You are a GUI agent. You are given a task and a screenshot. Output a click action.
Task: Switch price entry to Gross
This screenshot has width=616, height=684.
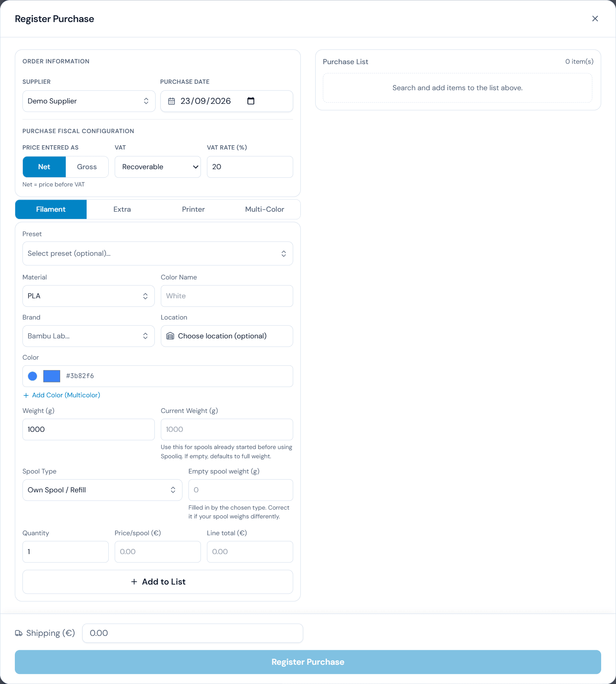pyautogui.click(x=87, y=167)
